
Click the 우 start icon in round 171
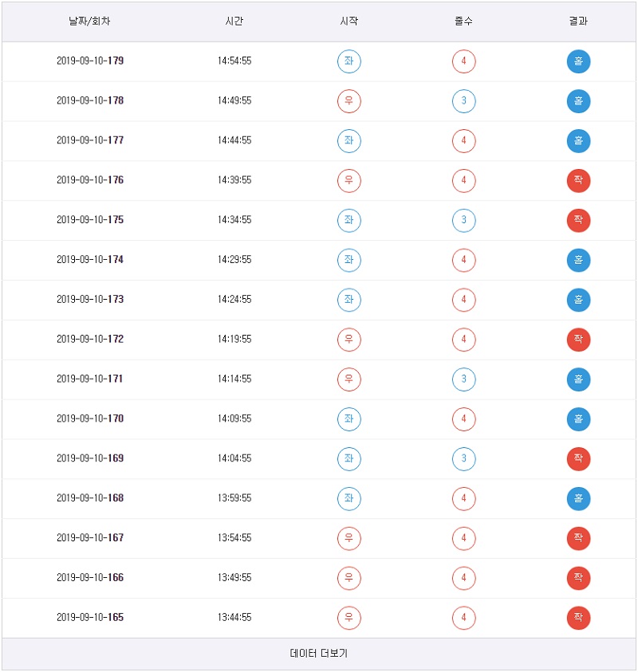(349, 379)
